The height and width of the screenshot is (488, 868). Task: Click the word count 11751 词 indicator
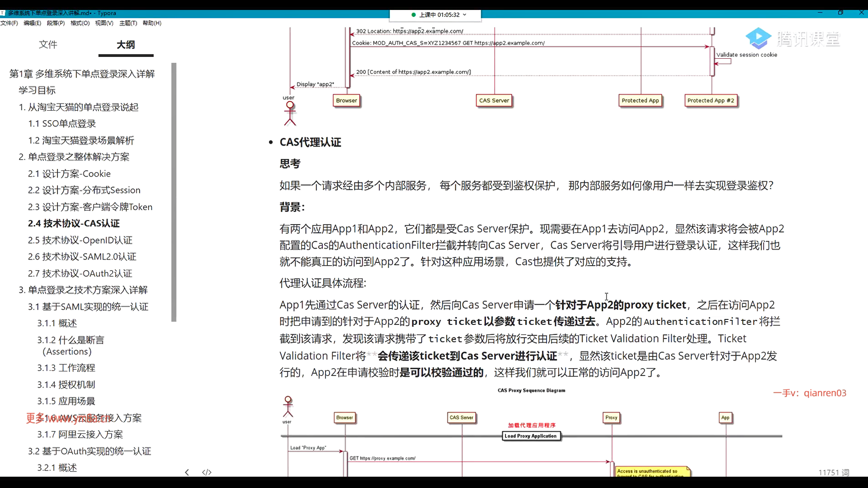point(833,472)
